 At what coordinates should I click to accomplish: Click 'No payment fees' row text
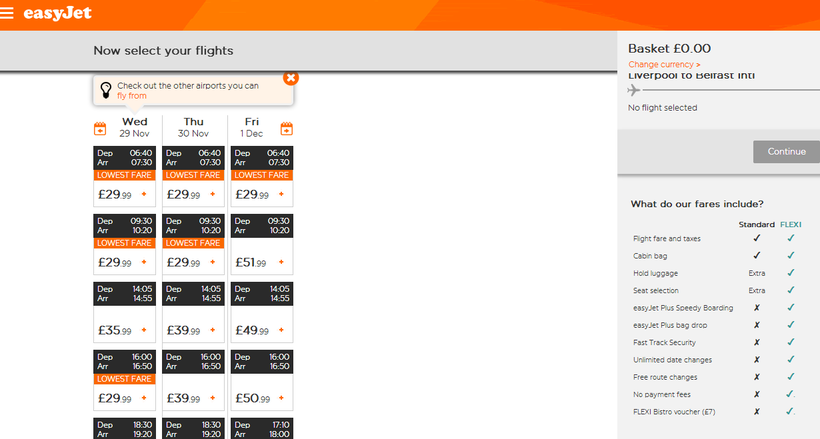662,395
